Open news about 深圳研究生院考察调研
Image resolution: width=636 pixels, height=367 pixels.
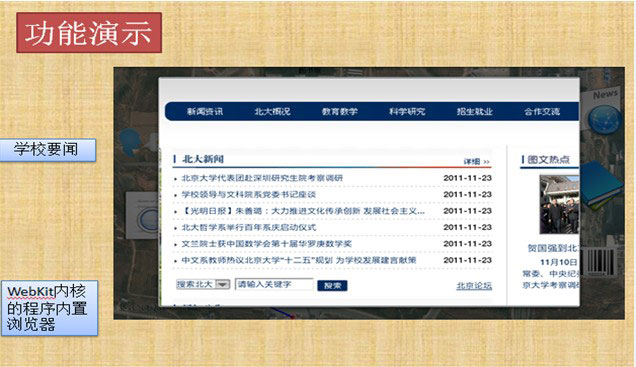tap(262, 178)
